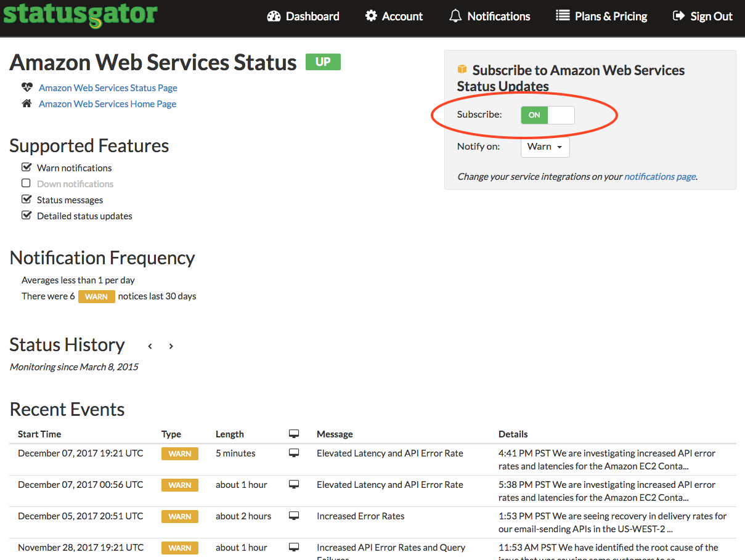Click the monitor icon in table header
The width and height of the screenshot is (745, 560).
point(294,434)
